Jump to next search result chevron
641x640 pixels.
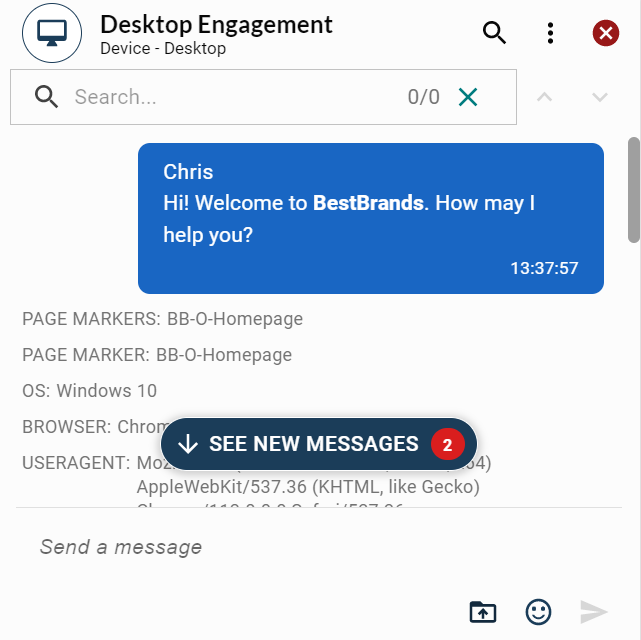tap(600, 97)
